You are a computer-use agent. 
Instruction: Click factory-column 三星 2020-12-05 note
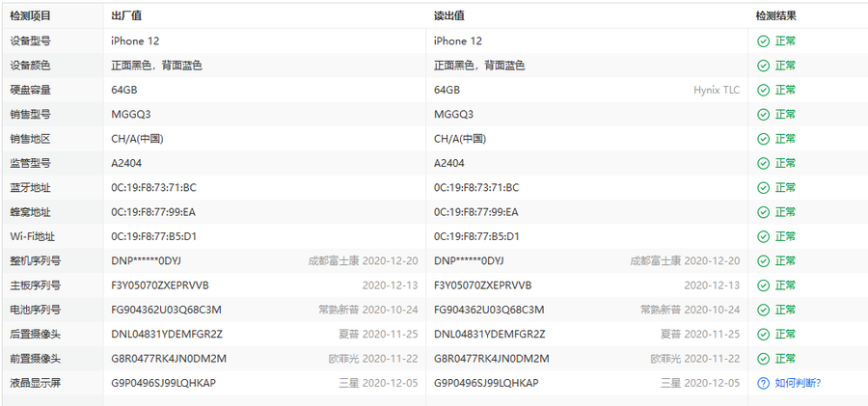[378, 383]
